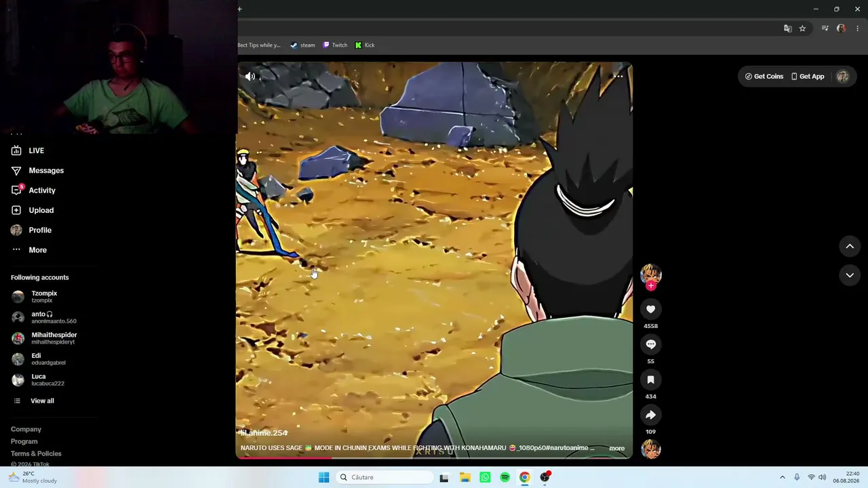This screenshot has width=868, height=488.
Task: Open Task View from the taskbar
Action: tap(444, 477)
